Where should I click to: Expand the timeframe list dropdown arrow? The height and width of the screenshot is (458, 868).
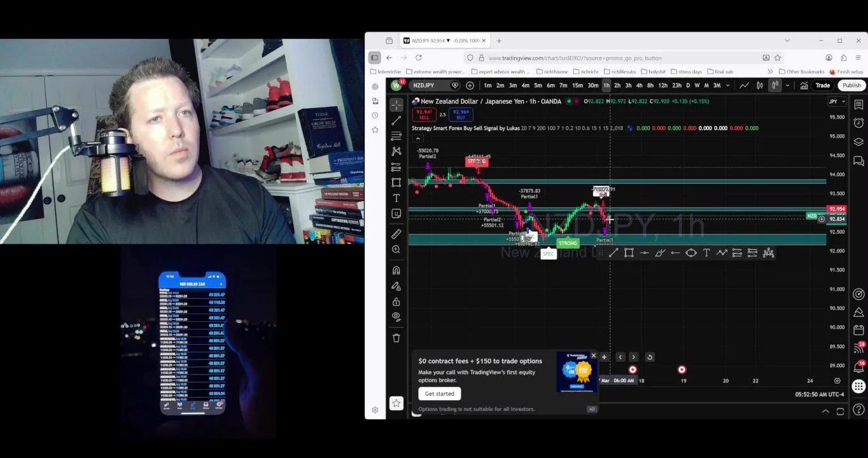click(727, 85)
